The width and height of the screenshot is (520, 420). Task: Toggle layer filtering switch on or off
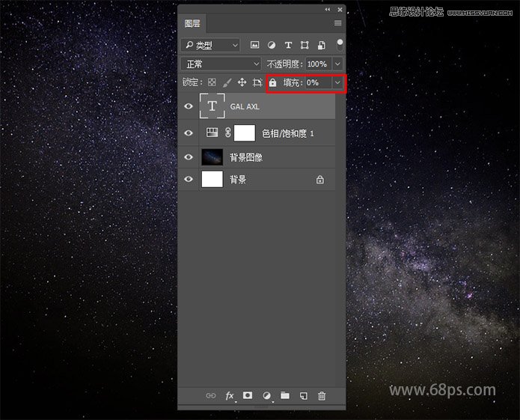(x=340, y=45)
